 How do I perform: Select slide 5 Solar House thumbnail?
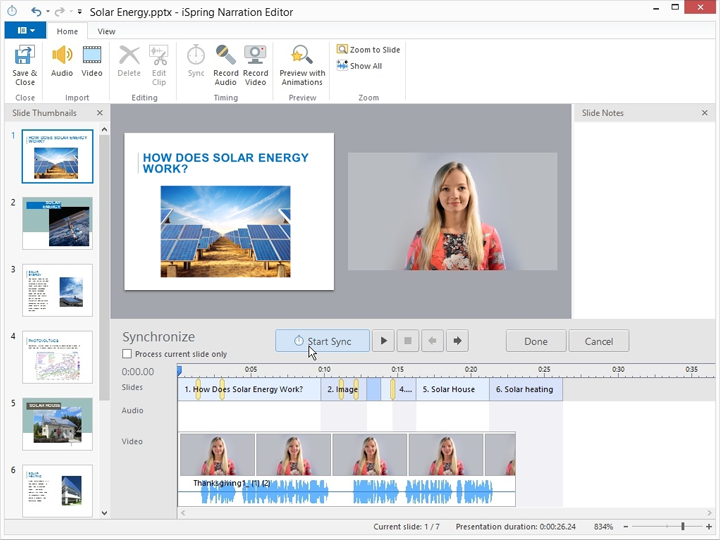point(57,424)
